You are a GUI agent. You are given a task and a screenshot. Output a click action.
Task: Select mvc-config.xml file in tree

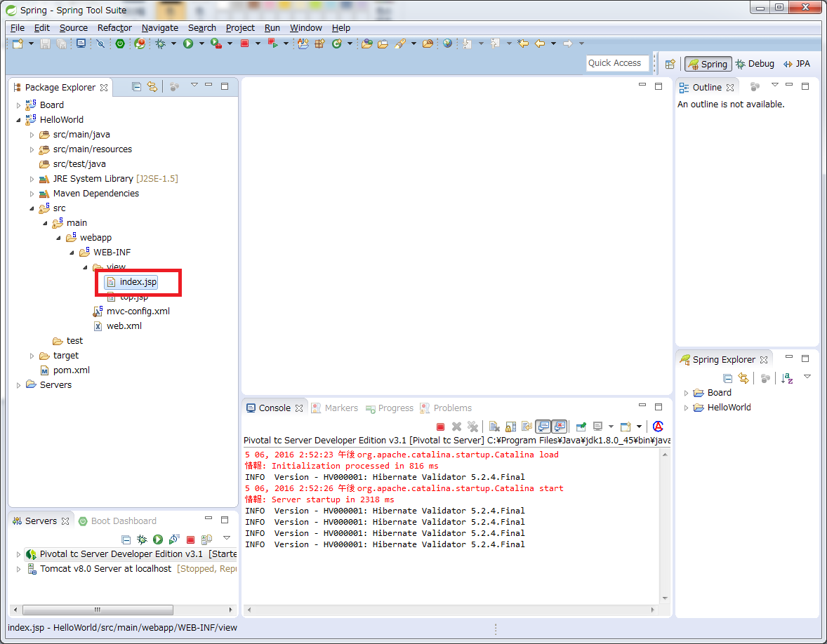pos(138,311)
